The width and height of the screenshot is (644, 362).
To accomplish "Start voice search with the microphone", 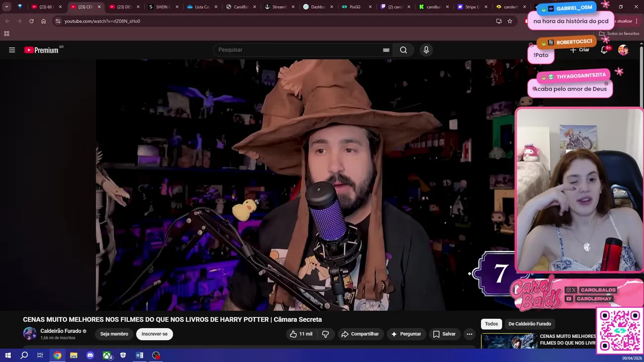I will click(x=426, y=50).
